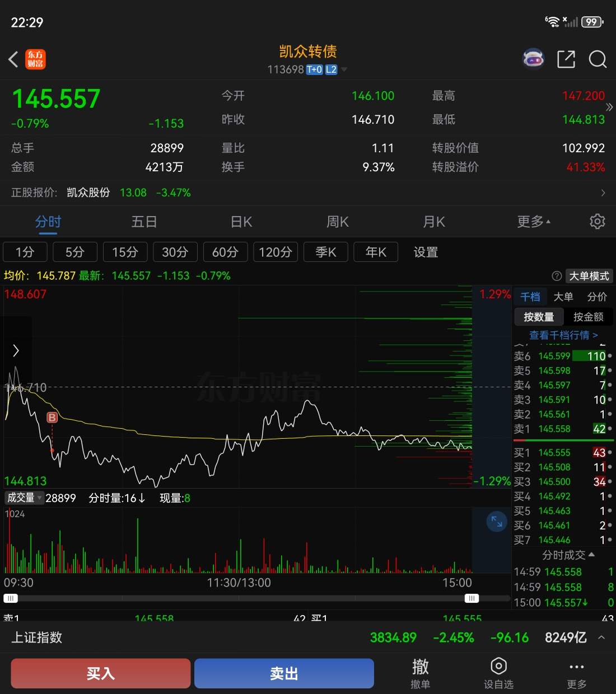The width and height of the screenshot is (616, 694).
Task: Expand the 上证指数 index bar
Action: [x=601, y=637]
